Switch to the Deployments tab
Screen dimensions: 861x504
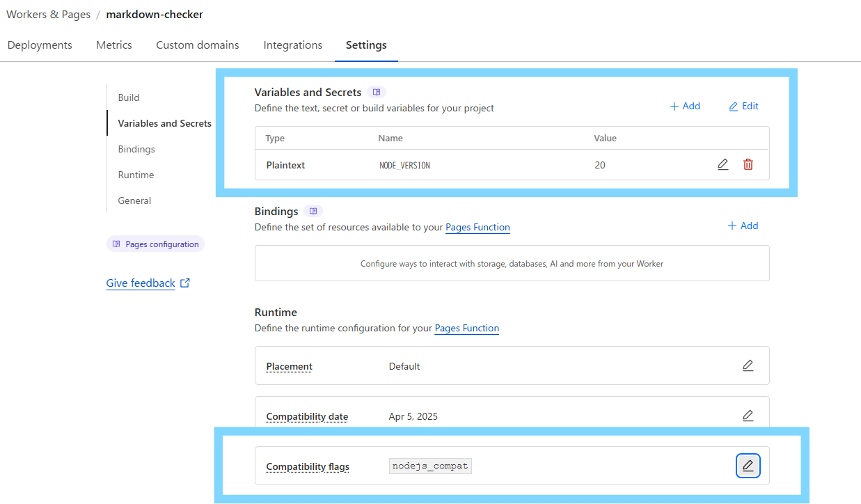[x=40, y=45]
